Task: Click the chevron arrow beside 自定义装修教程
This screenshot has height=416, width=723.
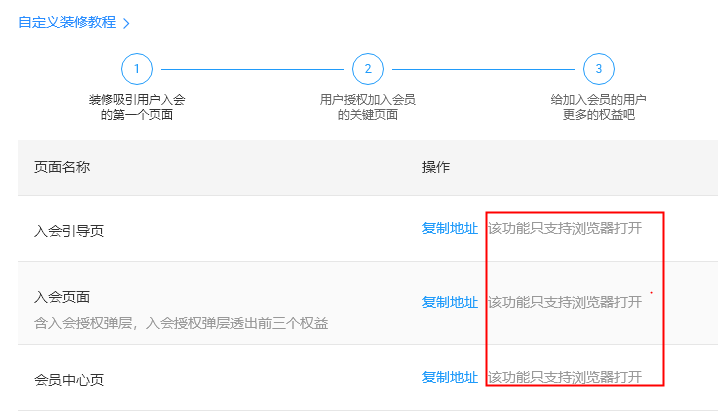Action: [126, 23]
